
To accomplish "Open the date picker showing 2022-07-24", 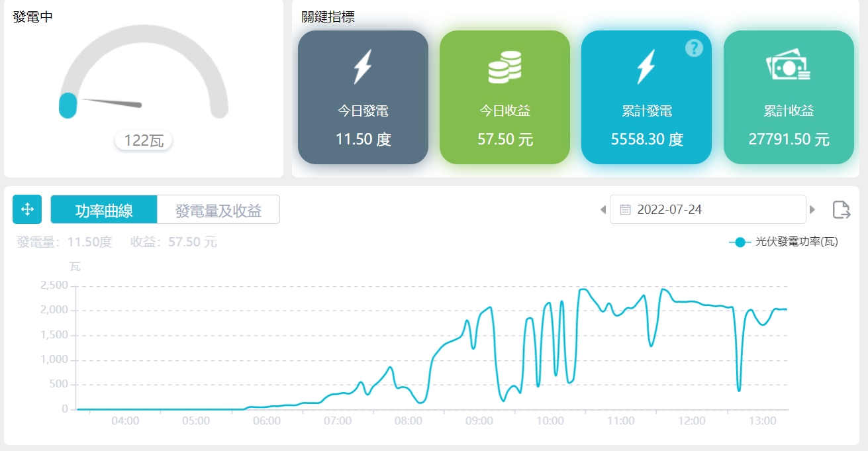I will point(708,209).
